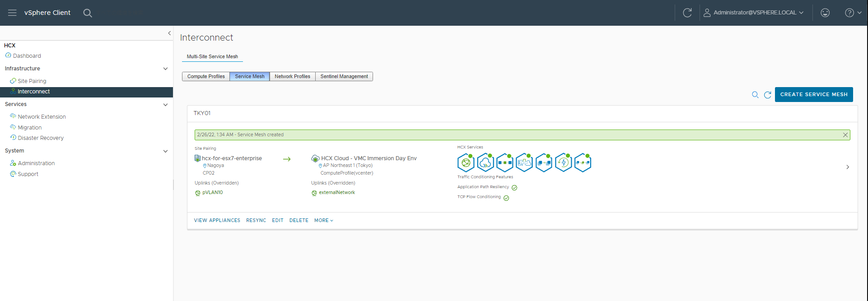Open Administrator@VSPHERE.LOCAL user menu
Viewport: 868px width, 301px height.
tap(753, 13)
